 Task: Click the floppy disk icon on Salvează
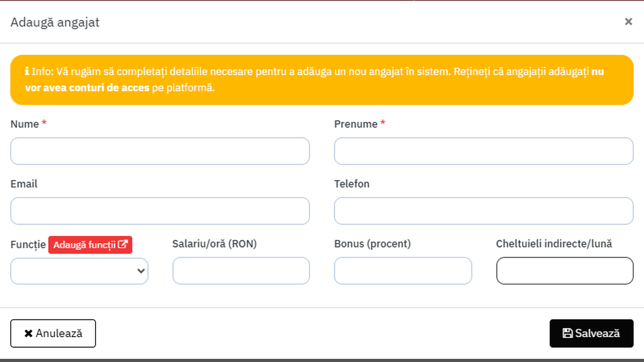point(567,334)
